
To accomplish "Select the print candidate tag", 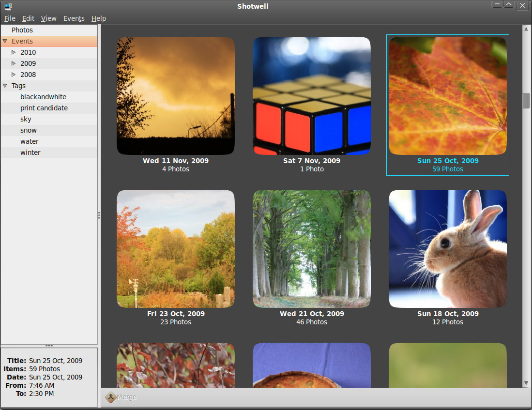I will point(44,108).
